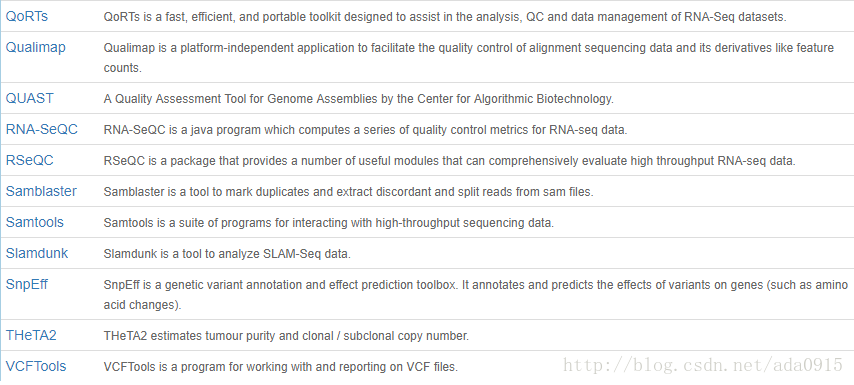Open the QoRTs tool link
The width and height of the screenshot is (854, 385).
point(27,16)
